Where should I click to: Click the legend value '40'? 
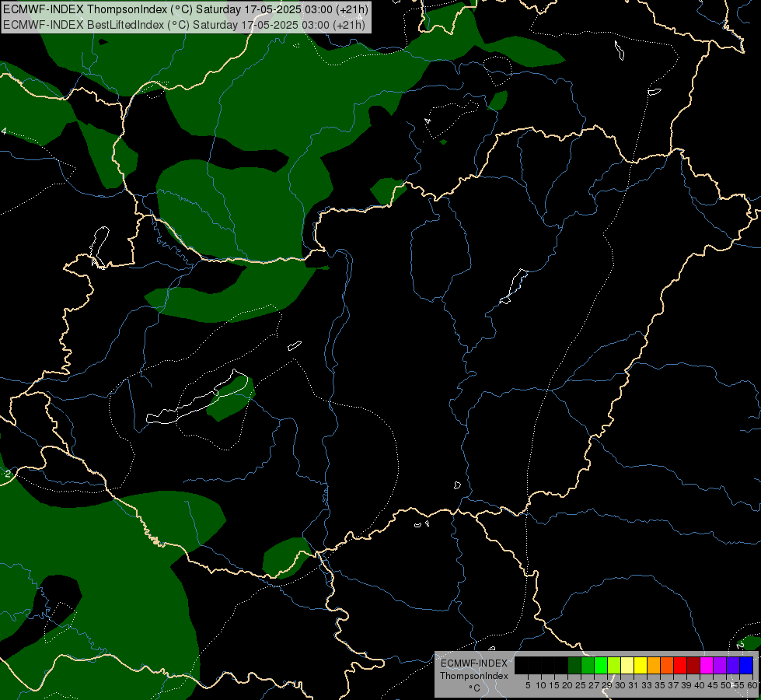click(700, 685)
